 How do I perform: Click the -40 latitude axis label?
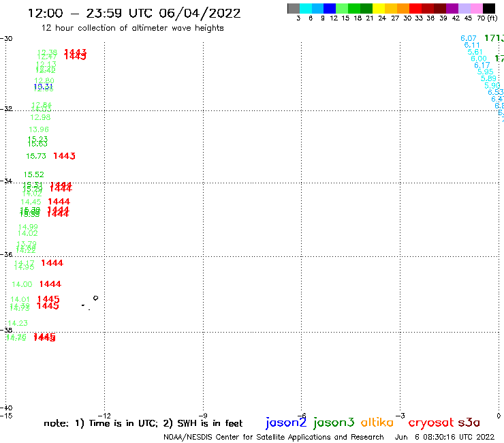point(6,408)
